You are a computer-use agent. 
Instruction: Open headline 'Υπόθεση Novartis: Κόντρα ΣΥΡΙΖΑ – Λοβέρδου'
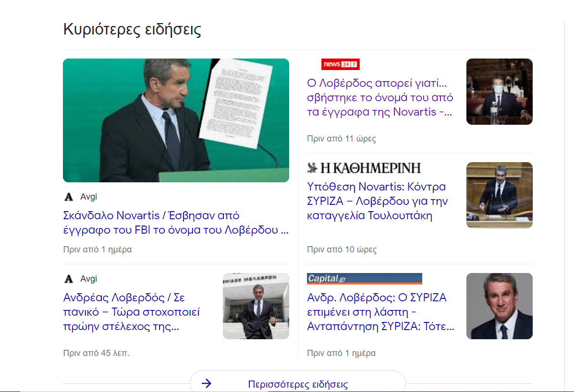[x=378, y=201]
